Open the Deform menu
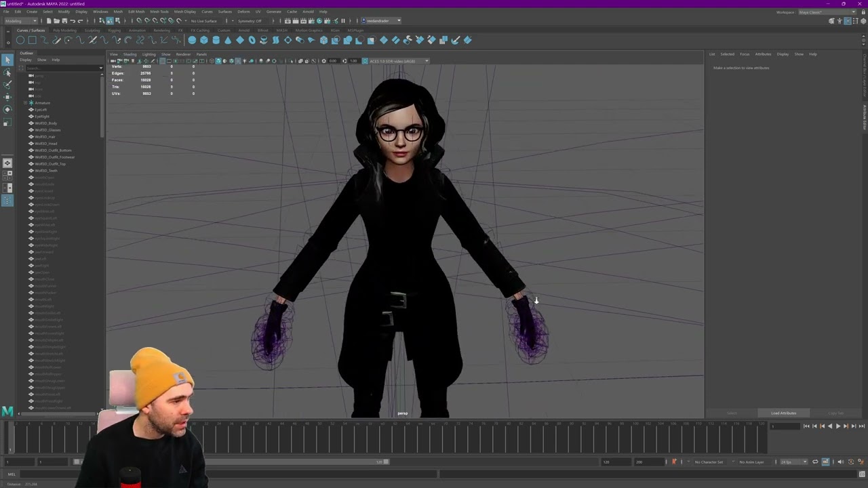Image resolution: width=868 pixels, height=488 pixels. pos(243,12)
